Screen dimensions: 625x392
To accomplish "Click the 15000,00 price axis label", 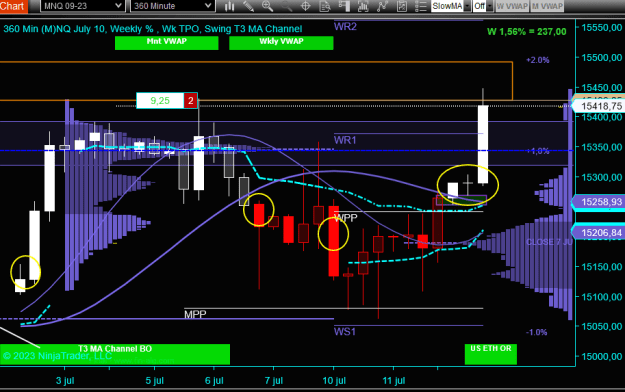I will [601, 357].
